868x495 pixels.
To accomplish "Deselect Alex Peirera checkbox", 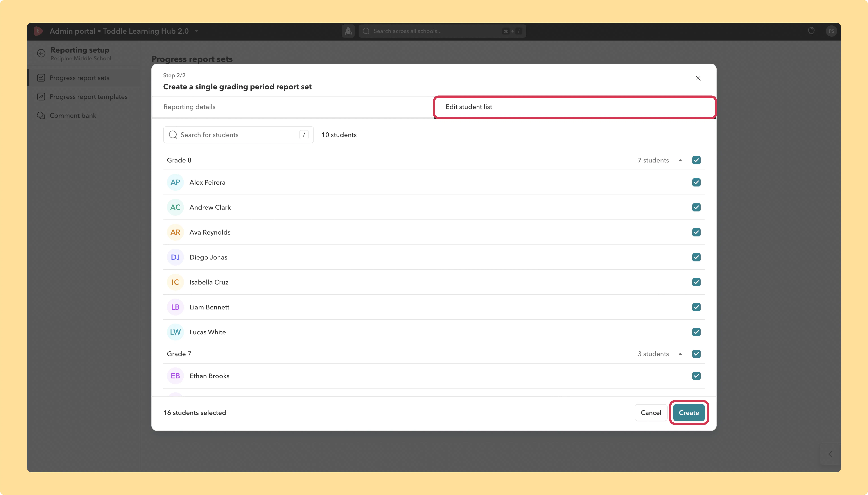I will [x=696, y=182].
